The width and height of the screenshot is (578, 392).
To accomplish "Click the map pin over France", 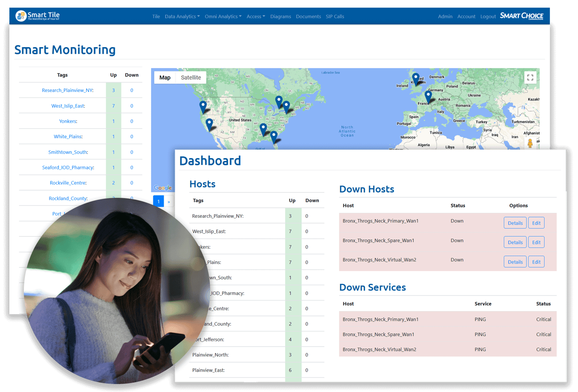I will coord(428,96).
